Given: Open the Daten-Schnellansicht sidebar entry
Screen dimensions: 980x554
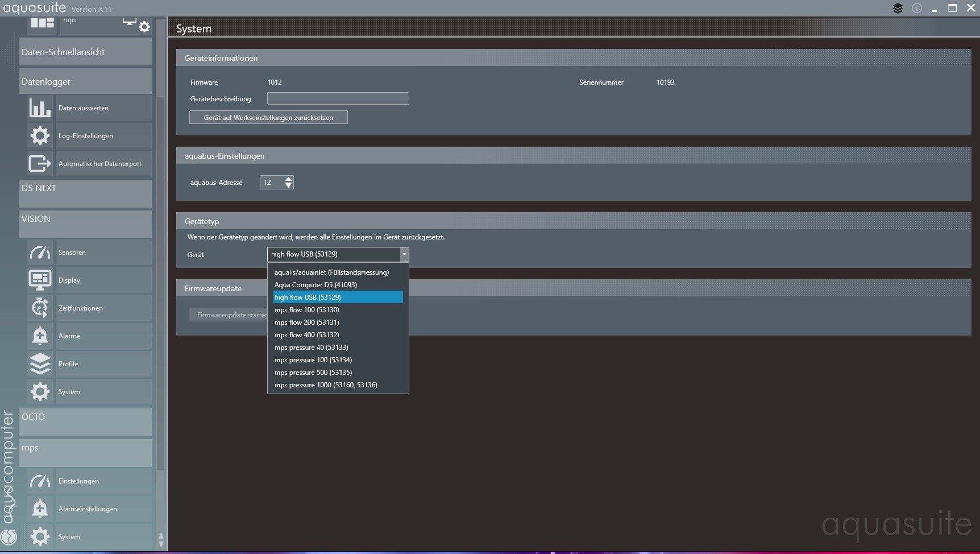Looking at the screenshot, I should point(85,52).
